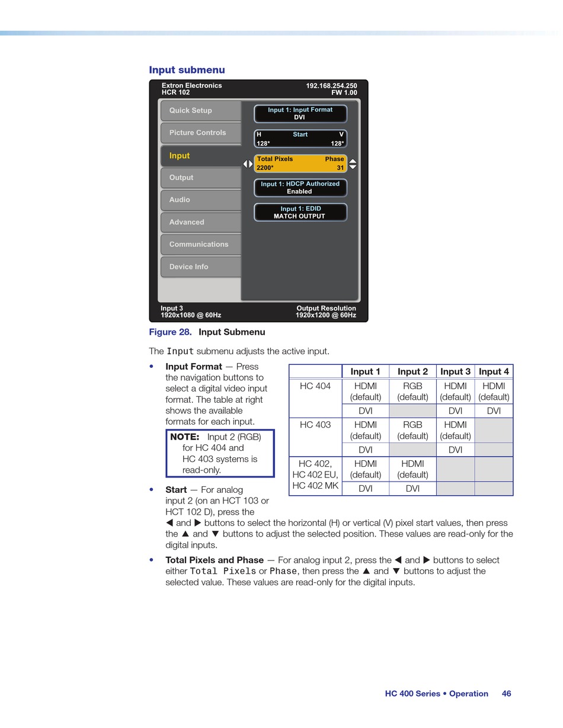Click Input 2 column header

point(412,371)
